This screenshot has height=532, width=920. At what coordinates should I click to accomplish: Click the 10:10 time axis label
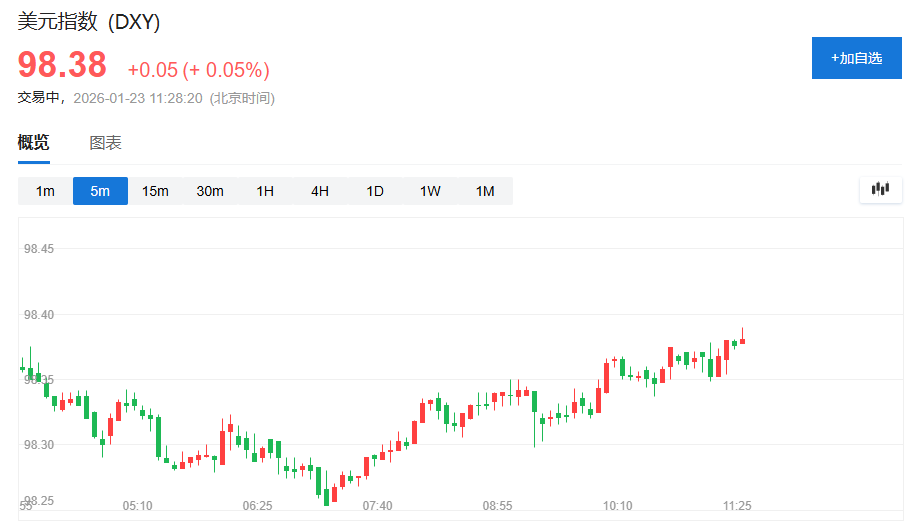coord(617,506)
